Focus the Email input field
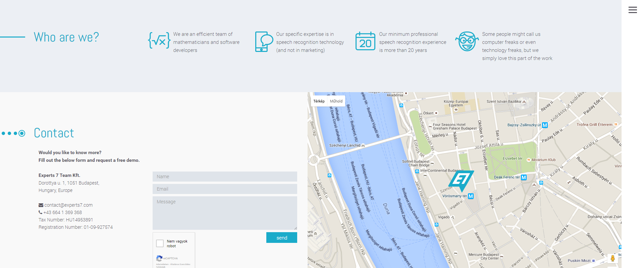Viewport: 644px width, 268px height. (x=225, y=189)
